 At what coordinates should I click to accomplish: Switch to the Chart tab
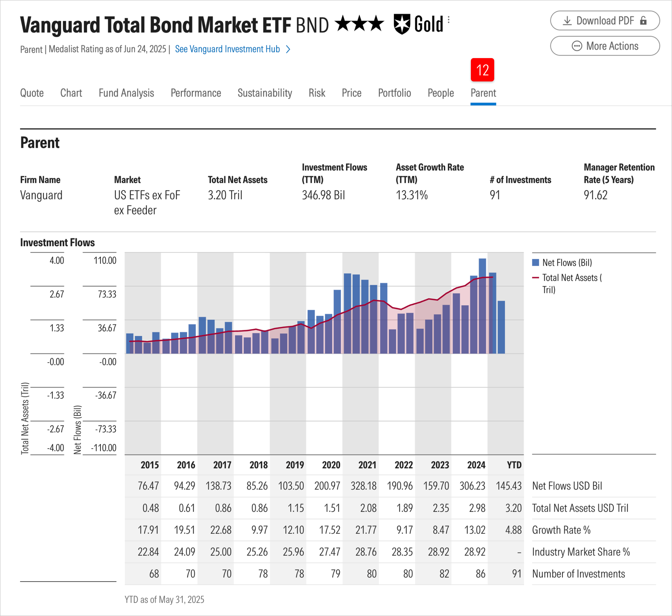[71, 93]
